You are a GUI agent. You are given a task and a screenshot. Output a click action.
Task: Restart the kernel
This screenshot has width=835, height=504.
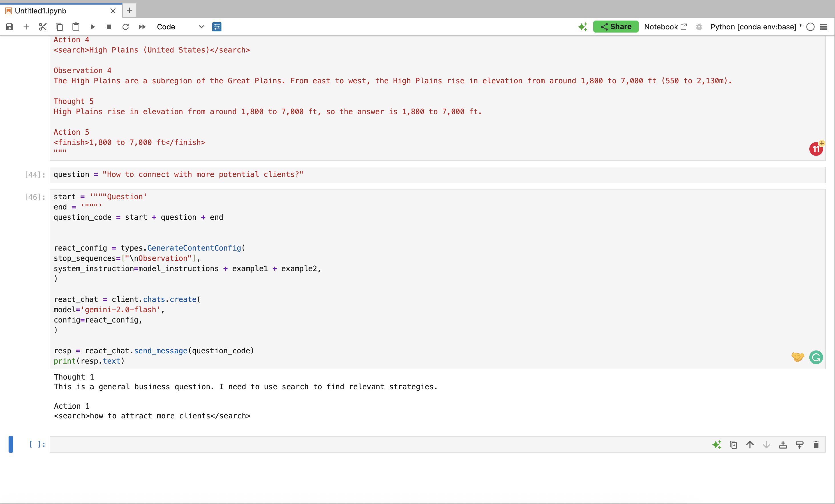pos(125,27)
